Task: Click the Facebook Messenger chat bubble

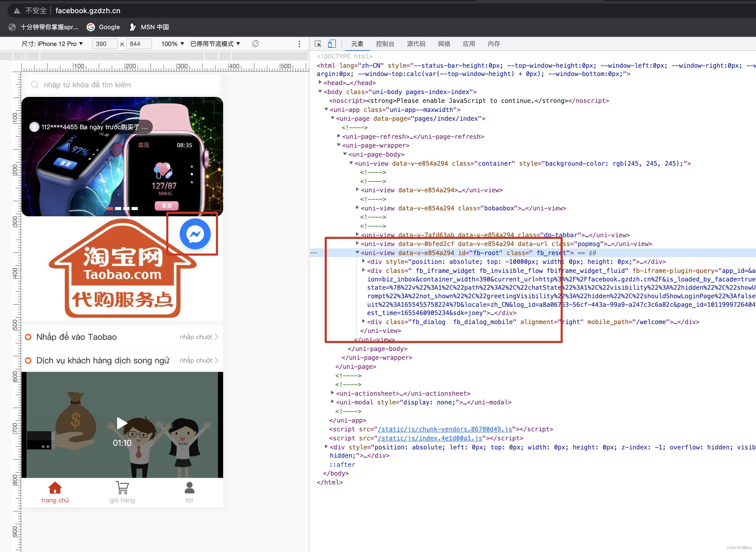Action: (195, 234)
